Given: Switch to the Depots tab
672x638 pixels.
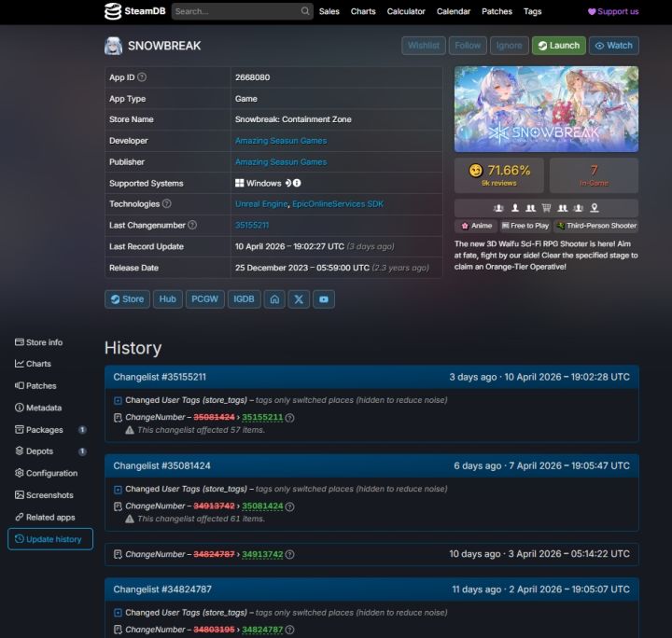Looking at the screenshot, I should pos(50,451).
